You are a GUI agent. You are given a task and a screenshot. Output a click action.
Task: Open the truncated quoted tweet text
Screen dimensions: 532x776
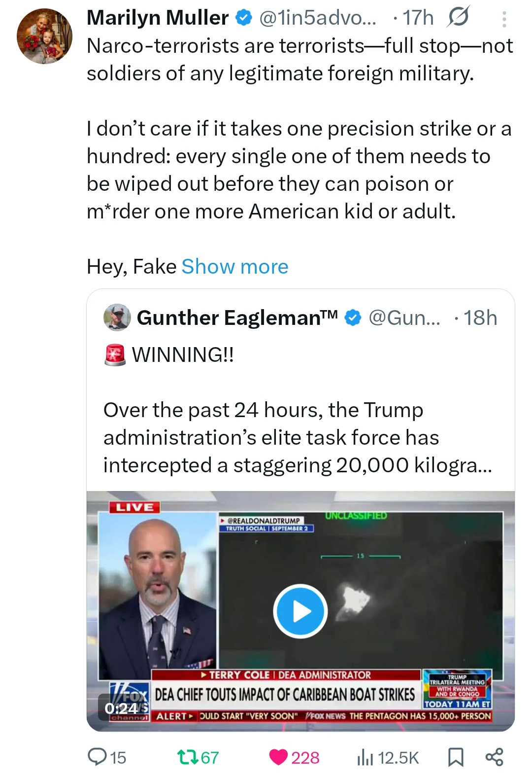[298, 438]
